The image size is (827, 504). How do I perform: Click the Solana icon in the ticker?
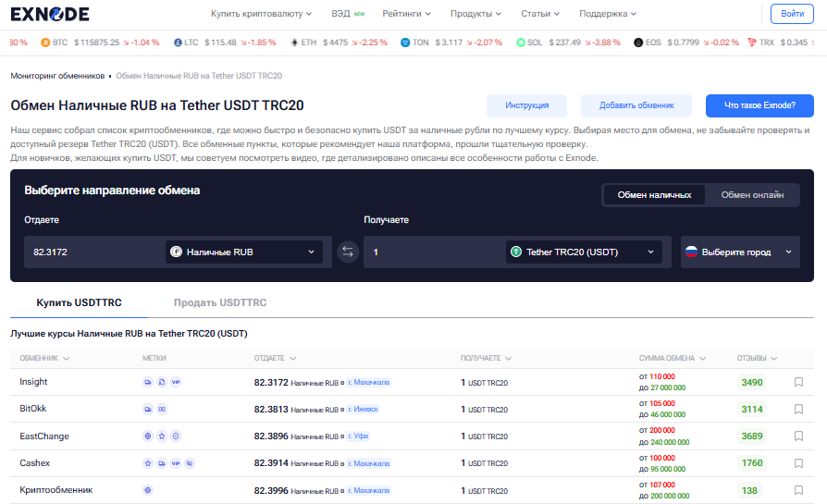tap(521, 43)
